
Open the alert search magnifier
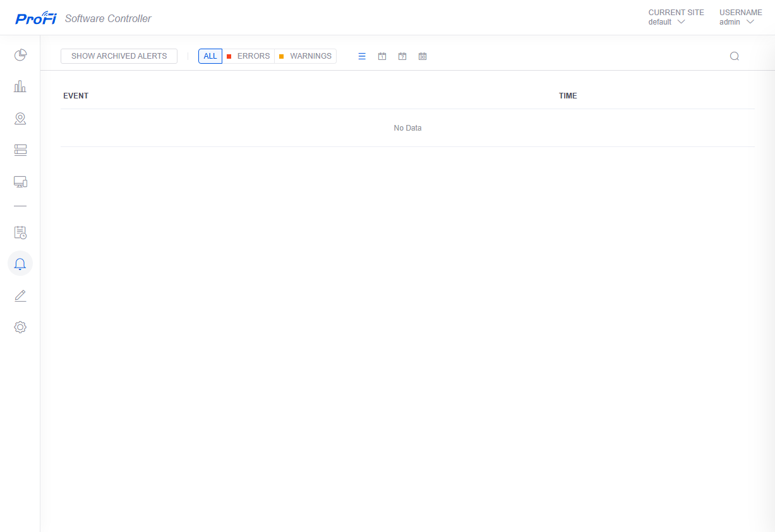pos(735,56)
